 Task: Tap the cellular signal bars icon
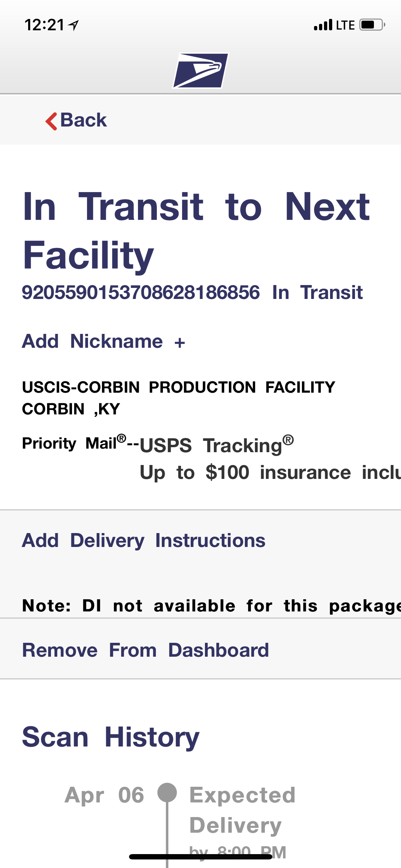pyautogui.click(x=323, y=25)
